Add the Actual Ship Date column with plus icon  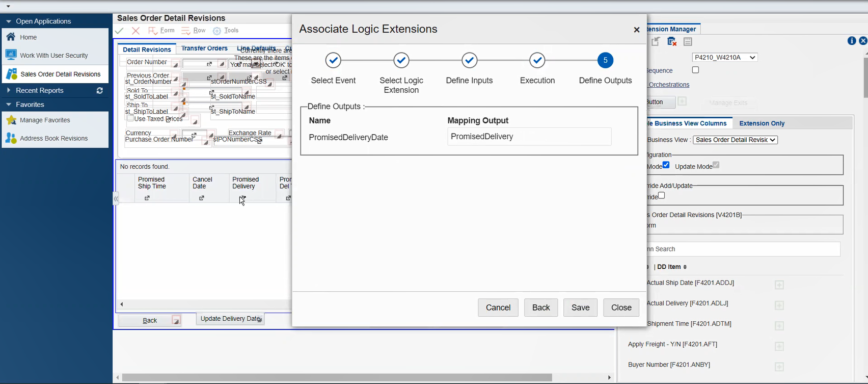click(x=779, y=285)
